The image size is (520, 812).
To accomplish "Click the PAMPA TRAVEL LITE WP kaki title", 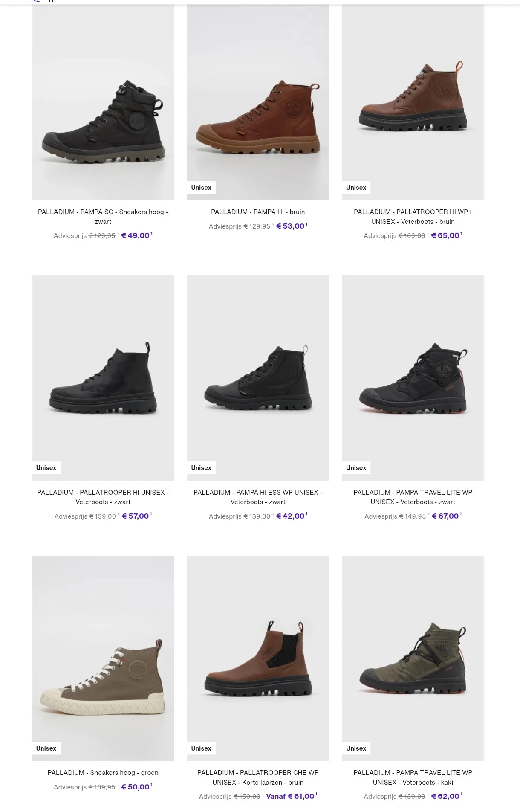I will click(413, 777).
